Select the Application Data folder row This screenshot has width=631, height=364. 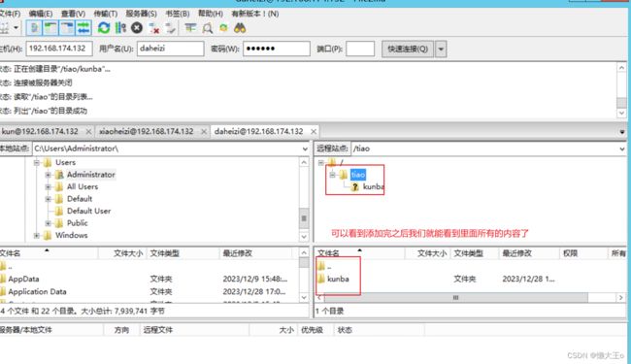click(149, 291)
